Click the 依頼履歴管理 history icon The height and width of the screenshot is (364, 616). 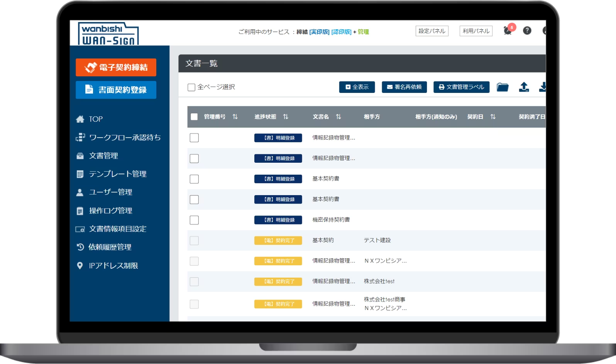[x=80, y=247]
